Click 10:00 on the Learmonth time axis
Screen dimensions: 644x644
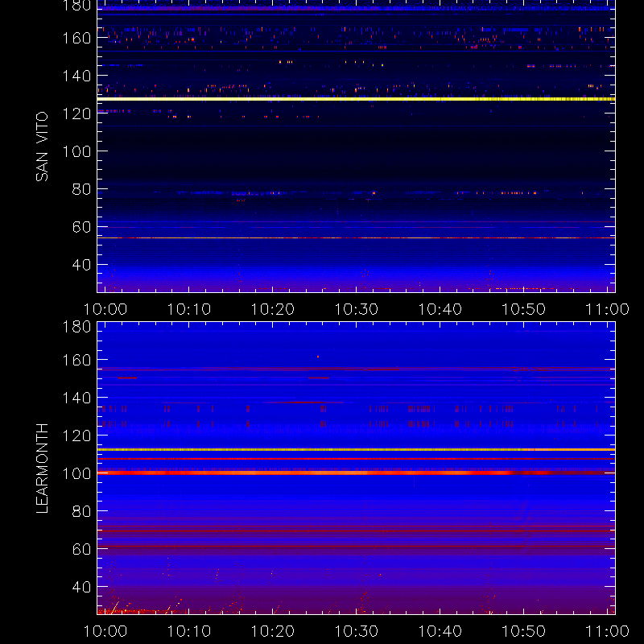pos(105,631)
